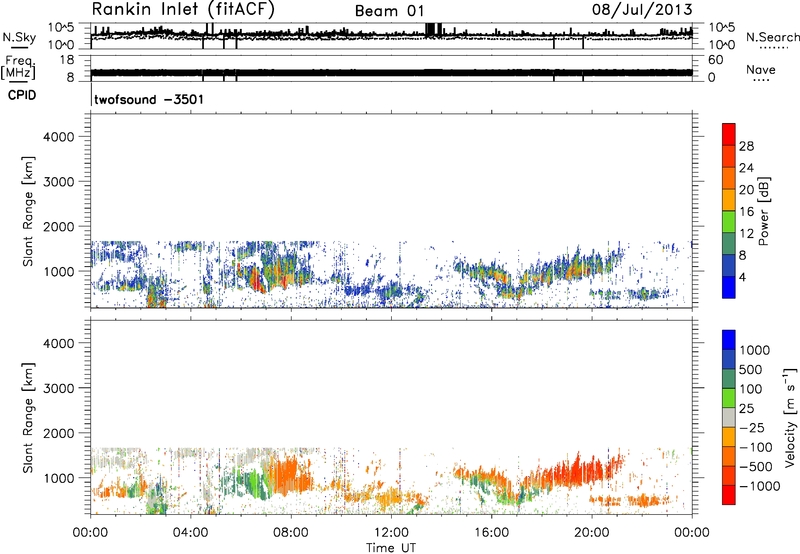Click the 'twofsound -3501' text

tap(149, 99)
